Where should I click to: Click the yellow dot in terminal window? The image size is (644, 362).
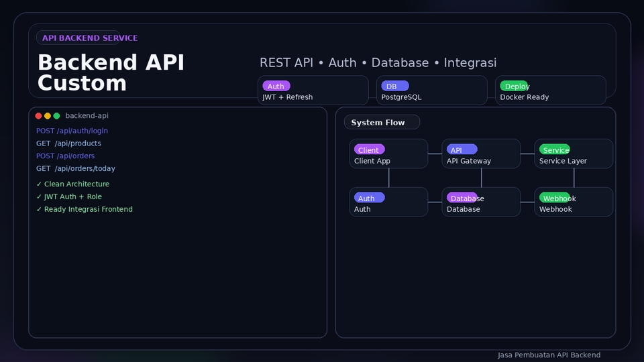(48, 116)
